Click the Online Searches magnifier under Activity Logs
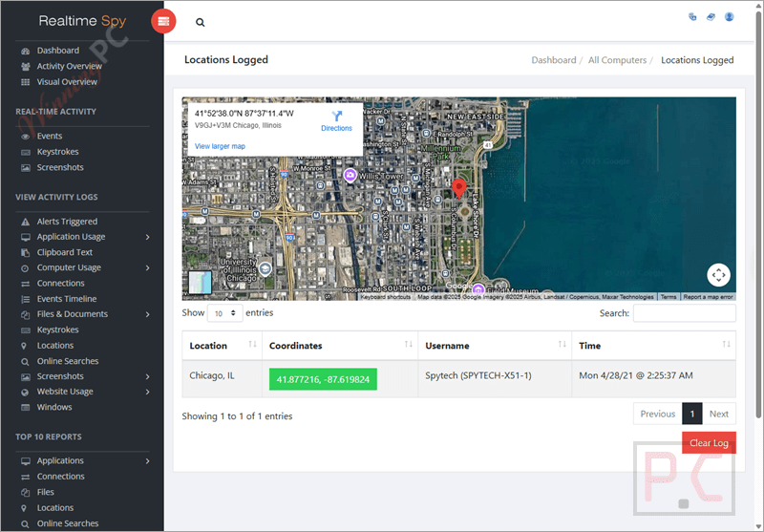The height and width of the screenshot is (532, 764). click(x=26, y=361)
